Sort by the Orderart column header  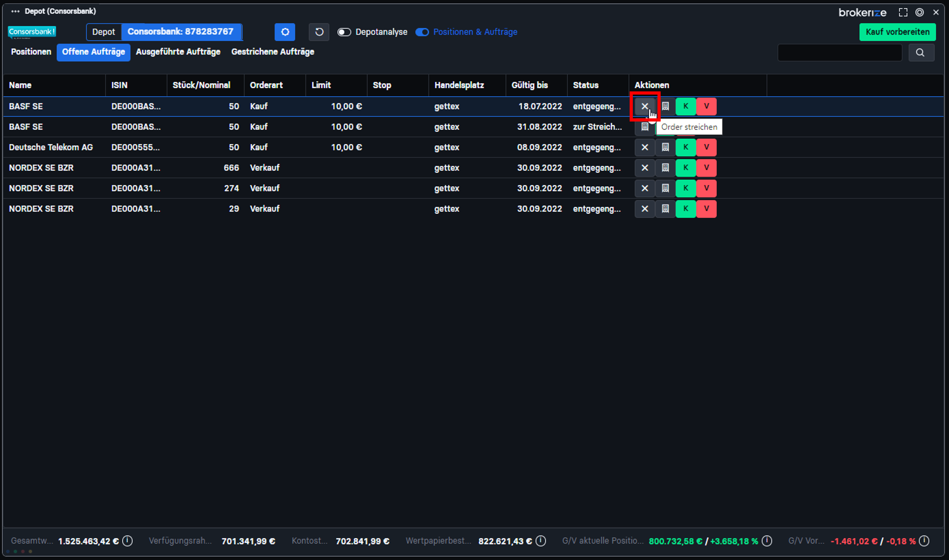(275, 85)
